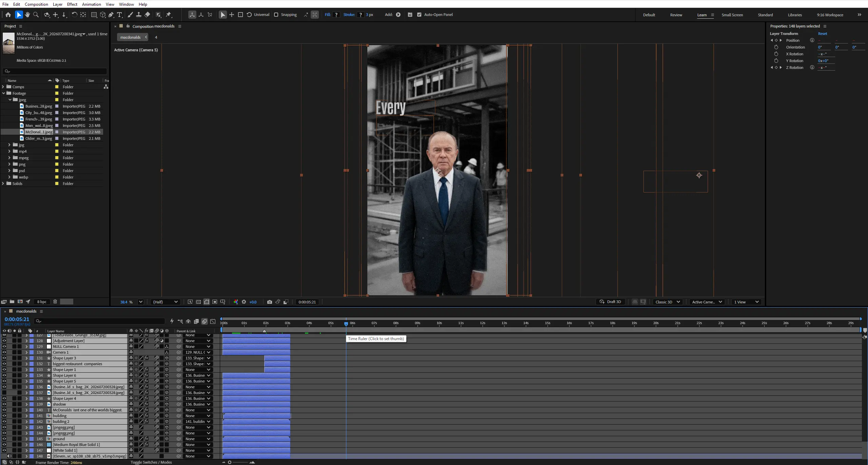Select the Rectangle shape tool
868x465 pixels.
click(94, 15)
